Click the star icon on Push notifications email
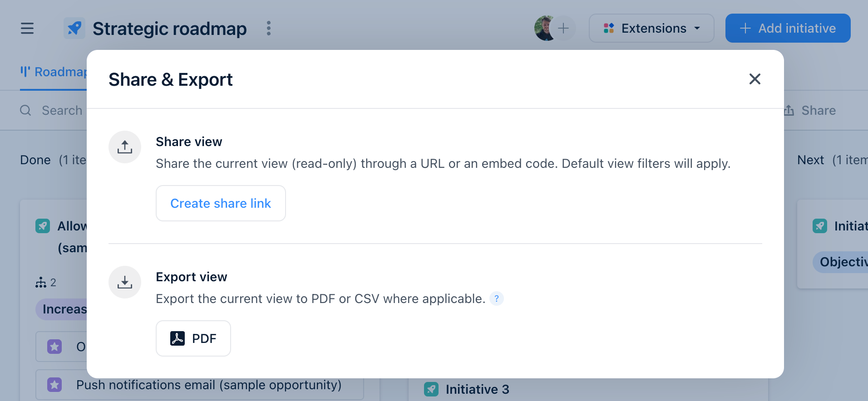 54,384
